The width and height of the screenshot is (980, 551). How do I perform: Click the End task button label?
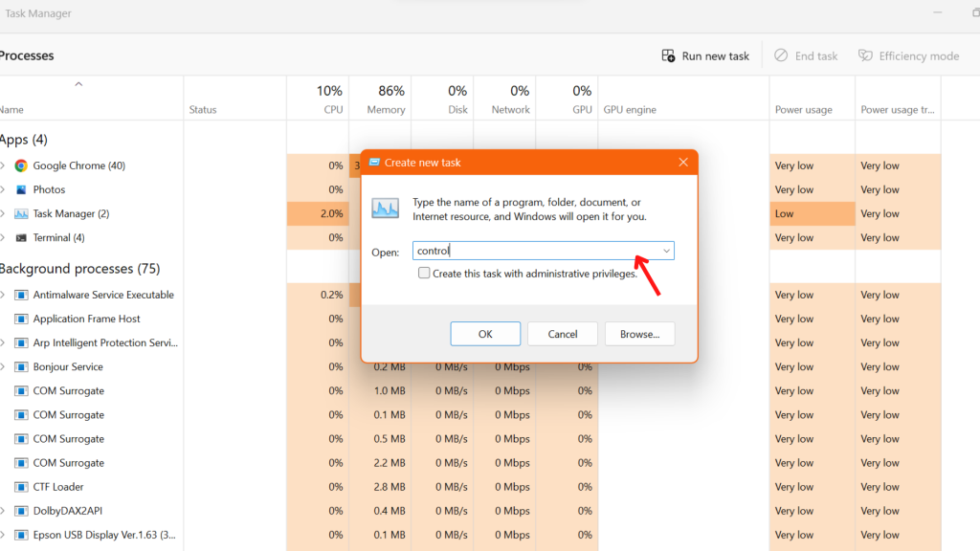coord(815,56)
